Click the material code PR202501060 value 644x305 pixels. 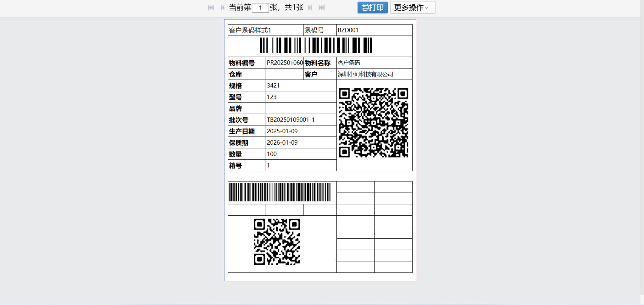click(285, 63)
